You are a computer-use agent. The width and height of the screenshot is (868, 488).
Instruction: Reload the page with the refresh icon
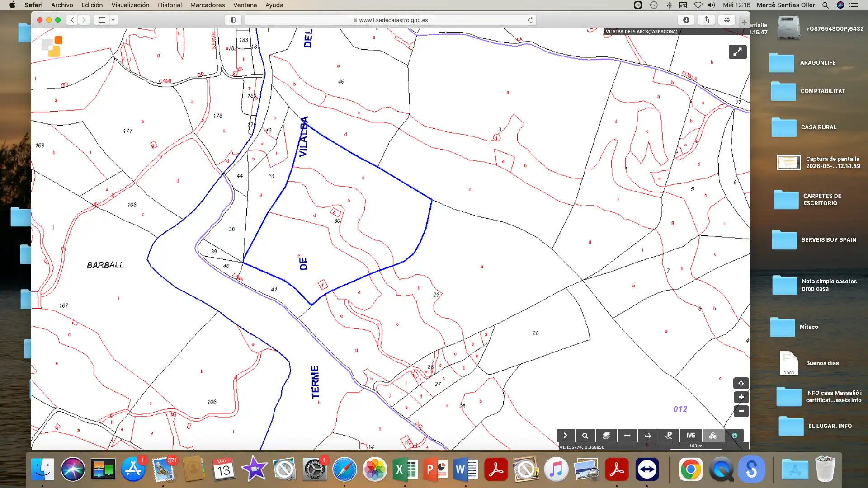(531, 20)
